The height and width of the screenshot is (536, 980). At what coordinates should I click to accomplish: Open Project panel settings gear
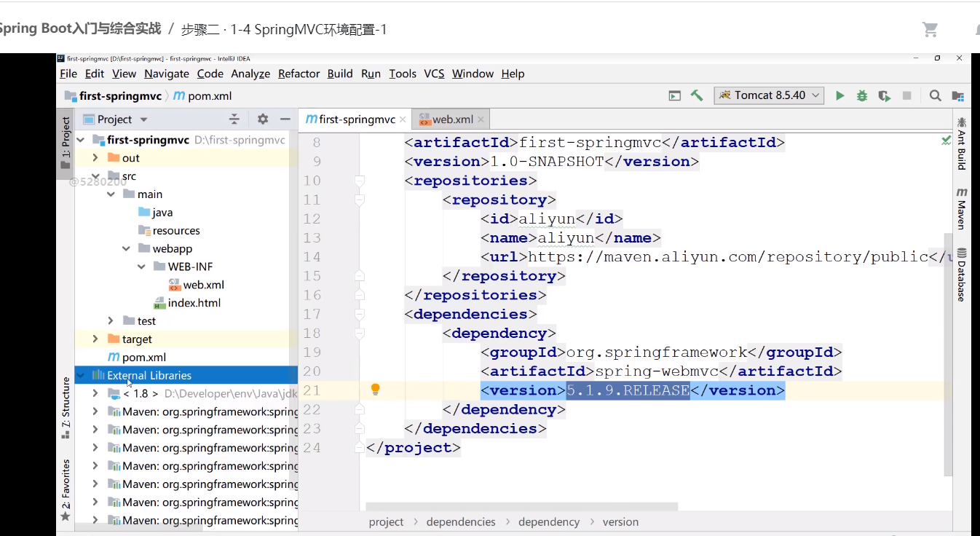(263, 119)
